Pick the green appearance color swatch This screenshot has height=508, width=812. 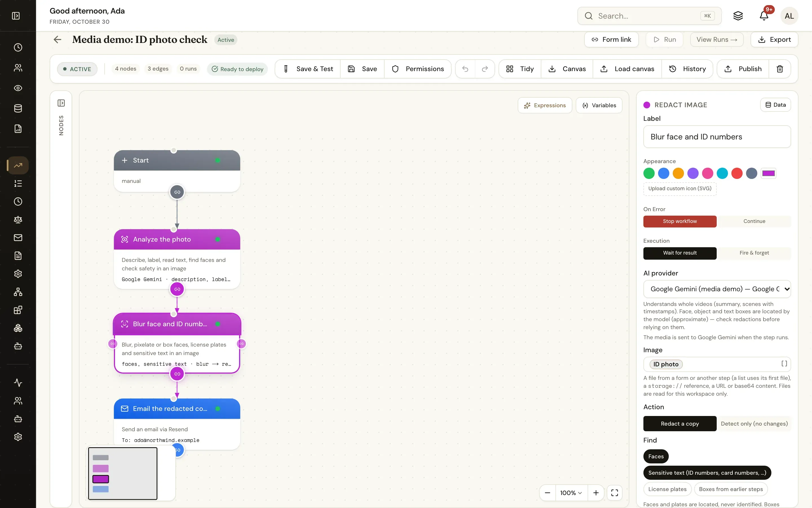[649, 173]
